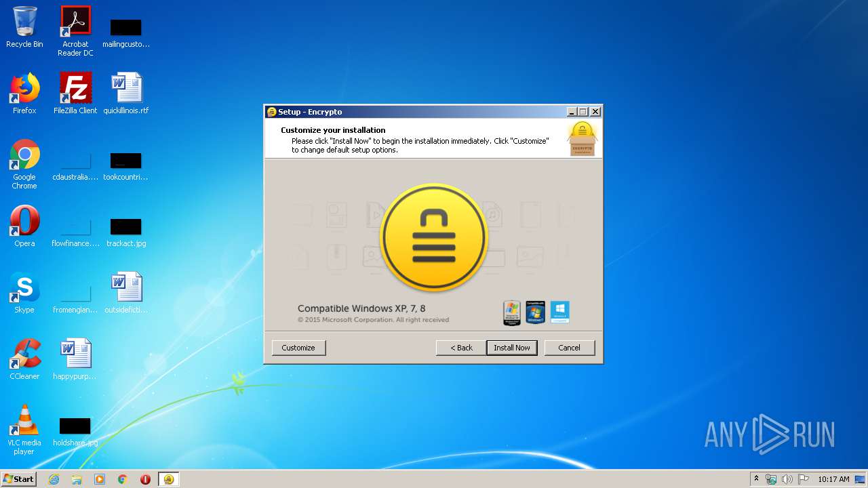This screenshot has height=488, width=868.
Task: Open the network tray icon
Action: 771,479
